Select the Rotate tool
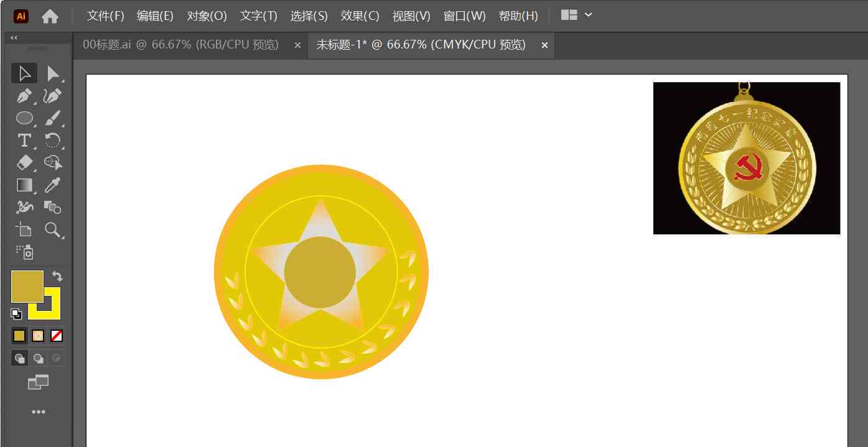This screenshot has height=447, width=868. coord(53,140)
